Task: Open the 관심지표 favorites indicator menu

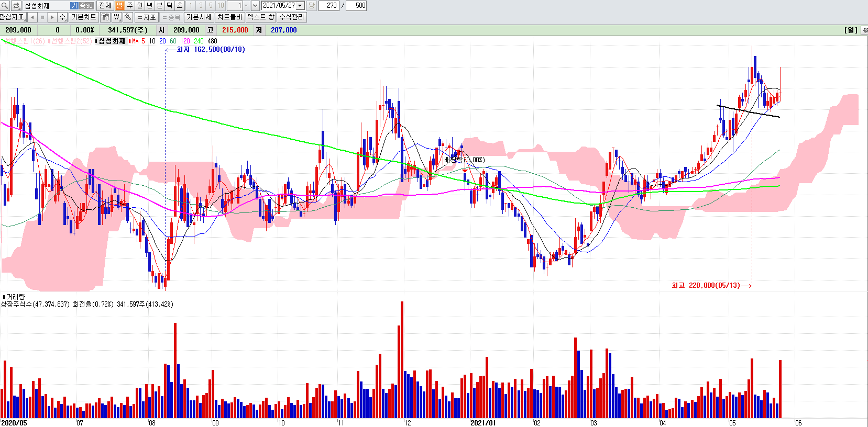Action: pyautogui.click(x=13, y=17)
